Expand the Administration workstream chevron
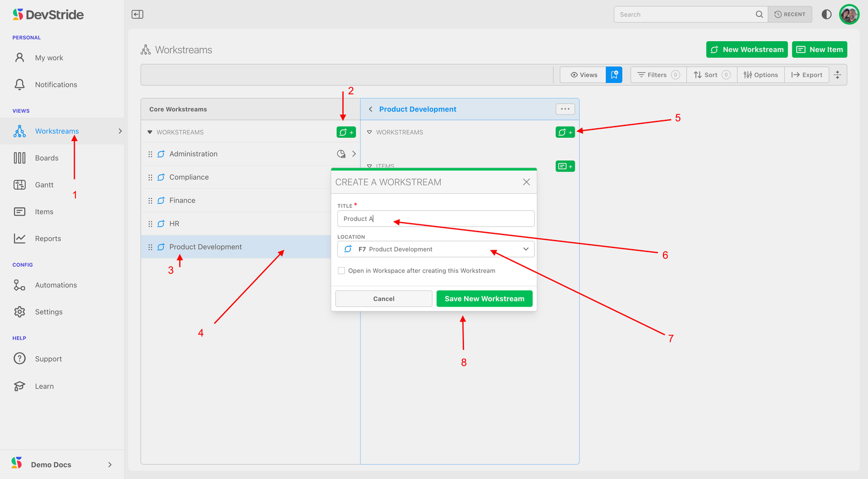The image size is (868, 479). tap(354, 154)
